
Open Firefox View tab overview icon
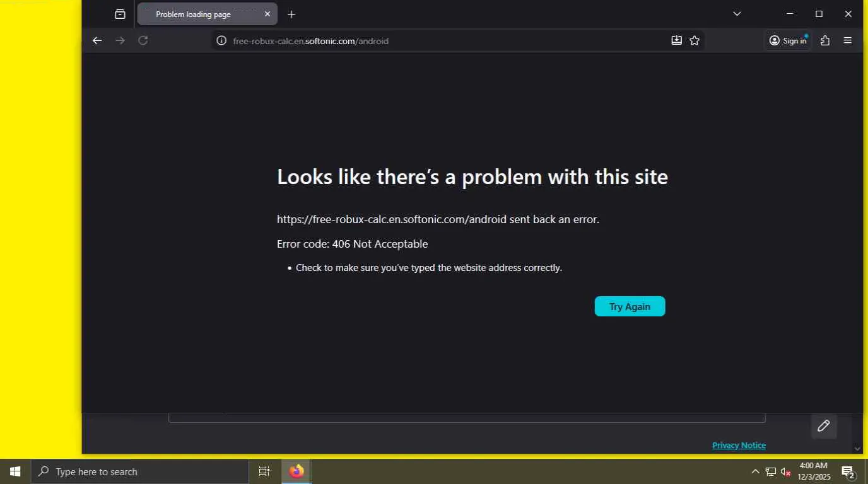120,14
